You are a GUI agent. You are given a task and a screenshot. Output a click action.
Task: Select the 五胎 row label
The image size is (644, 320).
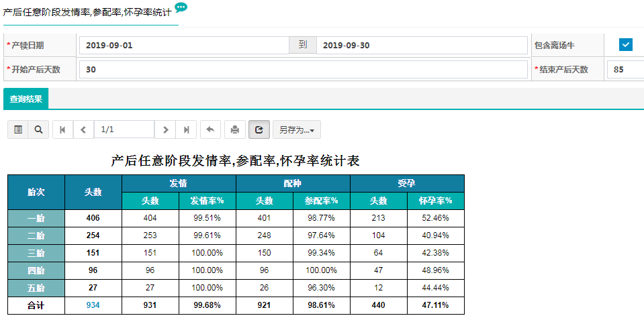pyautogui.click(x=36, y=288)
